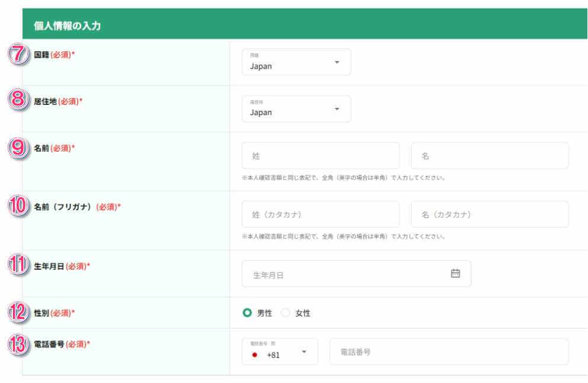
Task: Click the 姓 last name input field
Action: tap(320, 155)
